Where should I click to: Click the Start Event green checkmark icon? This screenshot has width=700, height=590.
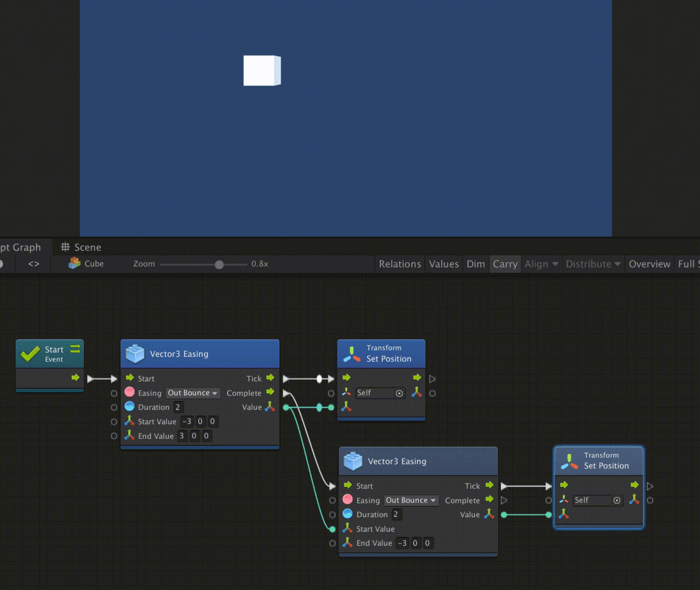[x=31, y=354]
